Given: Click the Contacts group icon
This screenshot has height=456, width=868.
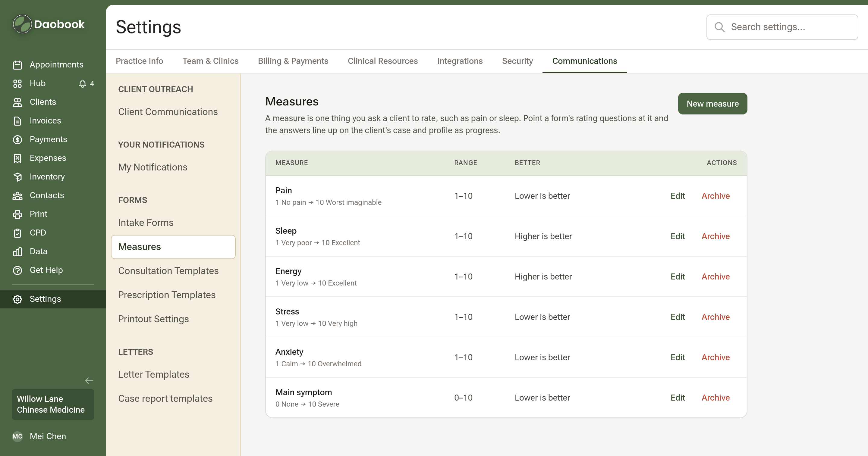Looking at the screenshot, I should point(17,196).
